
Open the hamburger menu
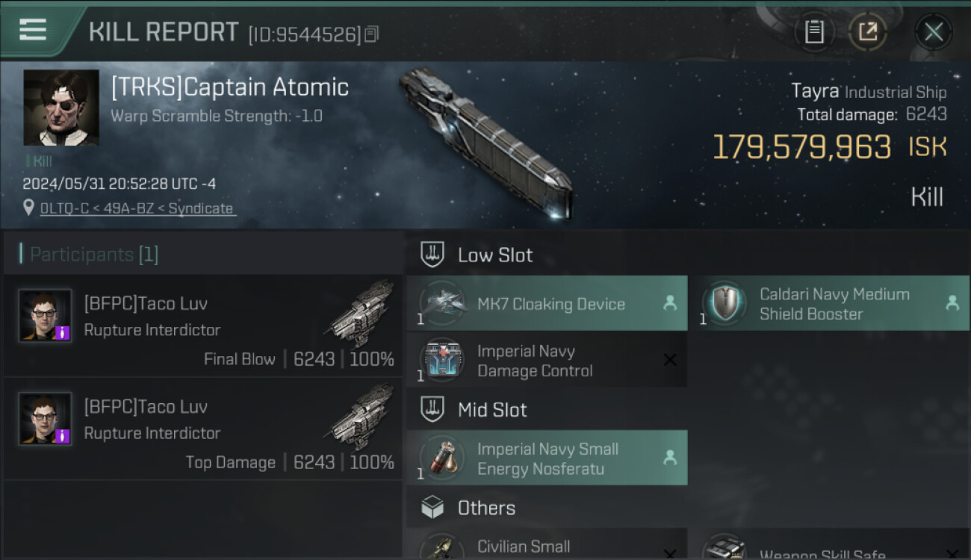point(33,30)
